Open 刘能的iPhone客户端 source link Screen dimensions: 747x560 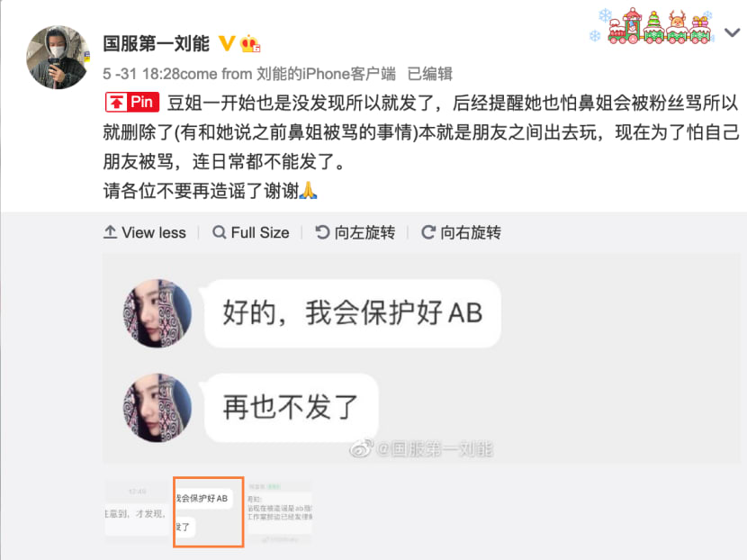327,74
